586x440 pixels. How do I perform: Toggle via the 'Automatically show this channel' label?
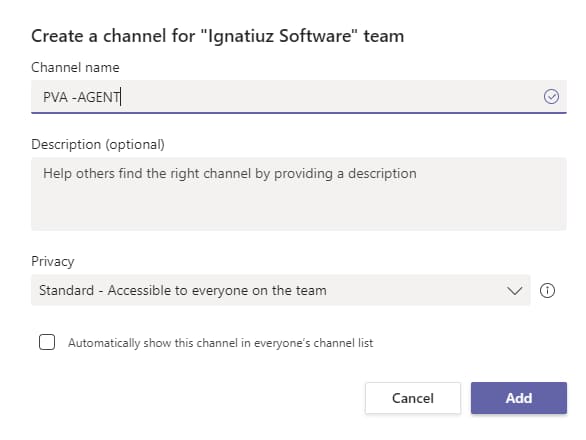220,343
